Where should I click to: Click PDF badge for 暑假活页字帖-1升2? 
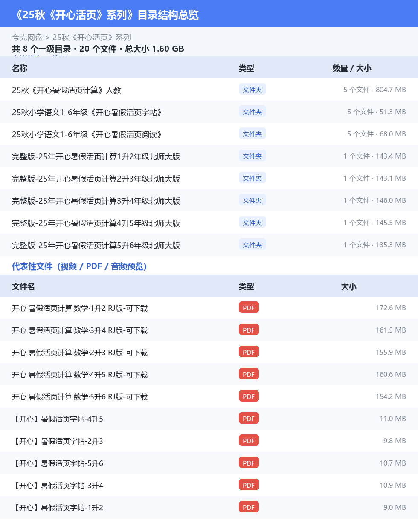(249, 507)
